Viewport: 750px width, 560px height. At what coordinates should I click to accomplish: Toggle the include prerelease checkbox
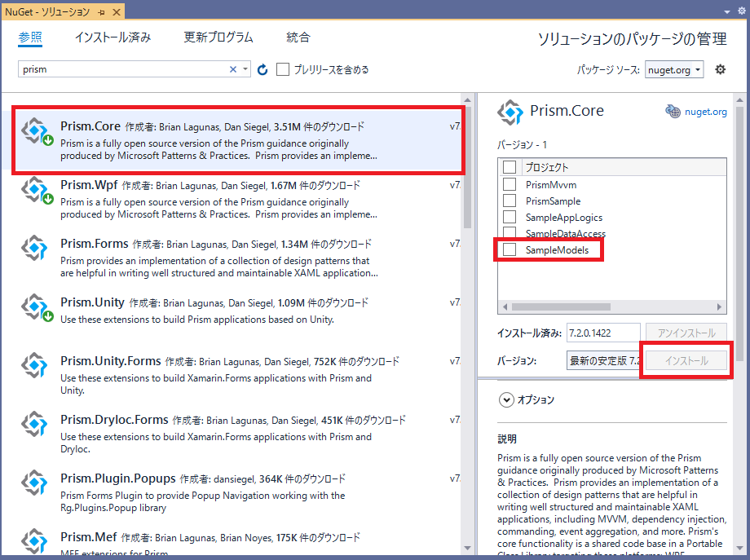click(283, 69)
